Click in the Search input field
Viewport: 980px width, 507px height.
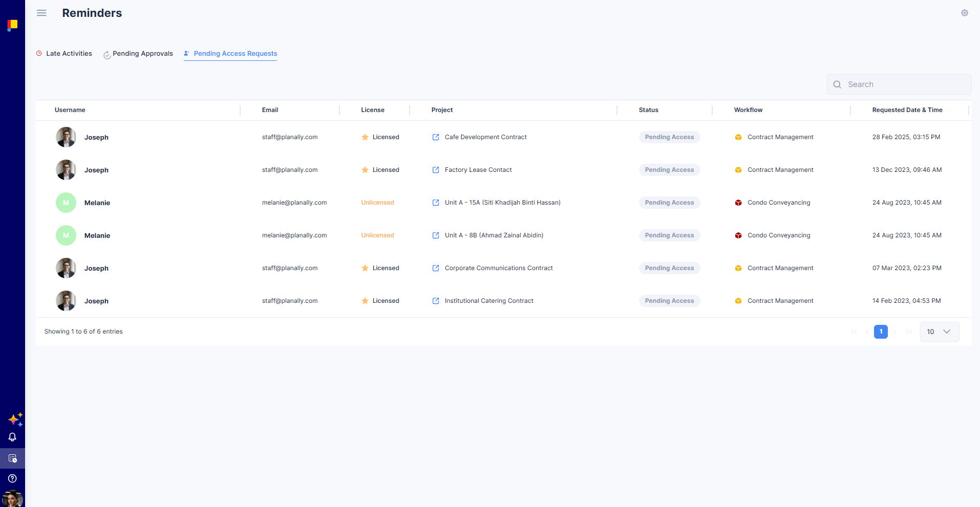pyautogui.click(x=899, y=84)
